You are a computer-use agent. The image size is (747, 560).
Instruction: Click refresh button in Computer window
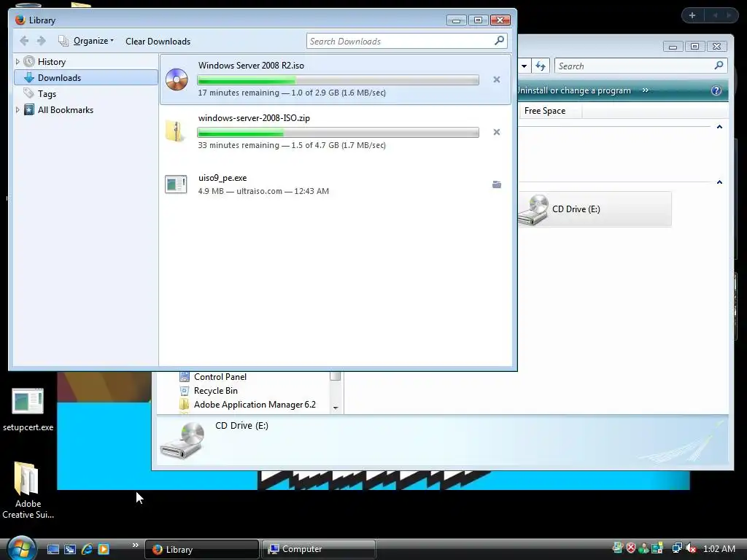[541, 66]
